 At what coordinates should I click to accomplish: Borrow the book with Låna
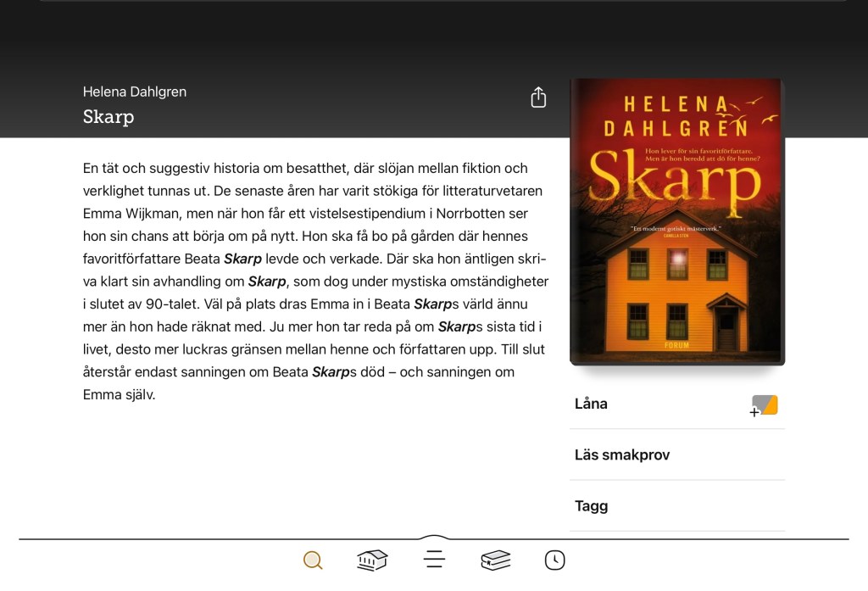pos(677,404)
